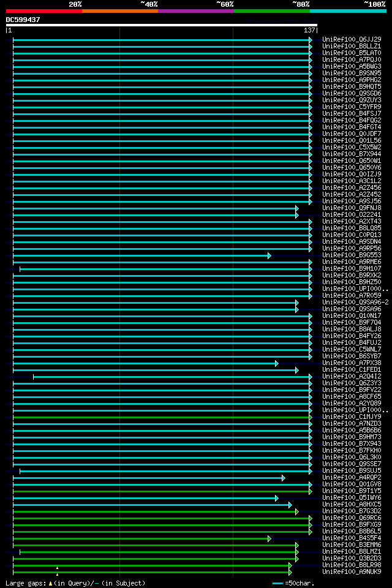Click label UniRef100_A8HXC5

352,505
